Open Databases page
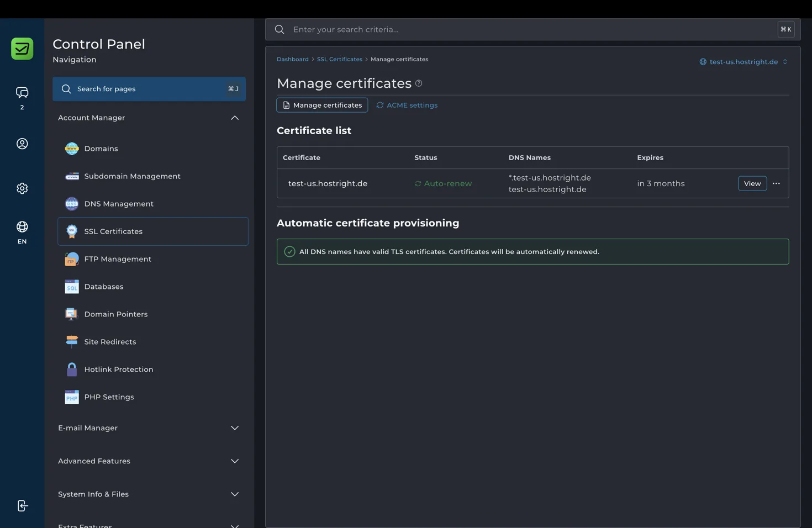This screenshot has width=812, height=528. click(153, 287)
